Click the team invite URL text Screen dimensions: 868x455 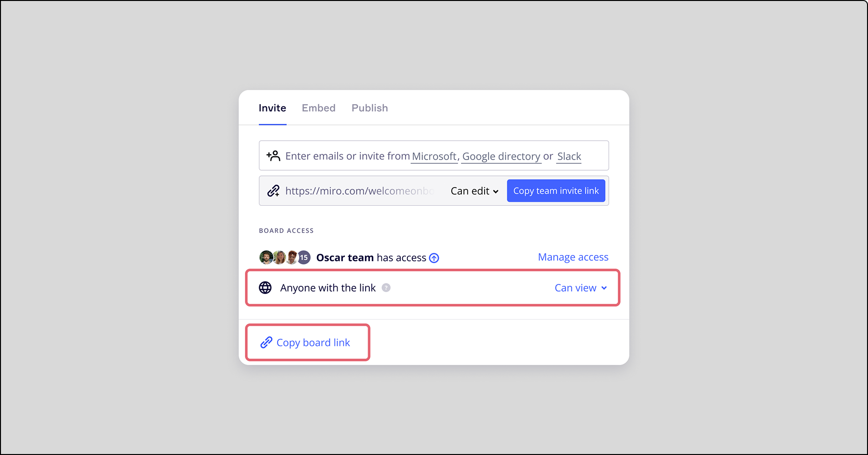coord(359,191)
